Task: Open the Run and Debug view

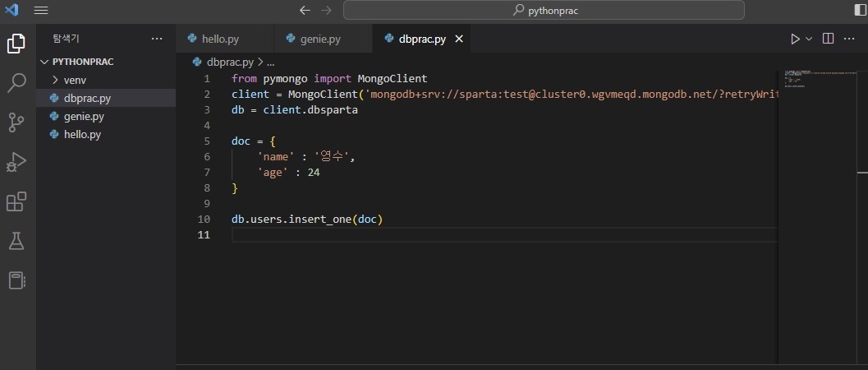Action: click(x=16, y=162)
